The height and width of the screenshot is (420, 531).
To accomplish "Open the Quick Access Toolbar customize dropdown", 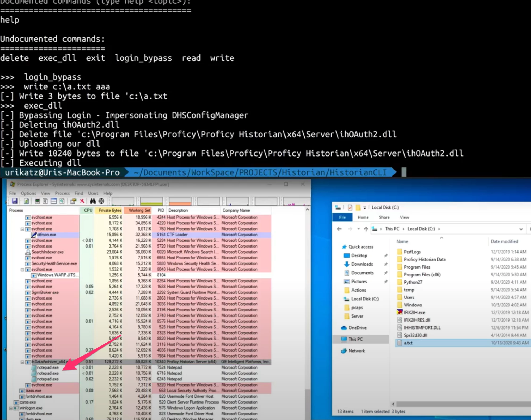I will tap(365, 207).
